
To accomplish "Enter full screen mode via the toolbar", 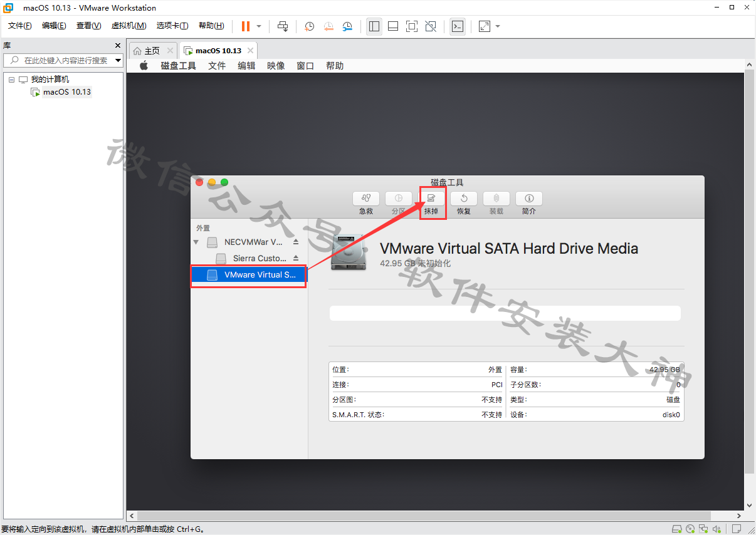I will point(412,26).
